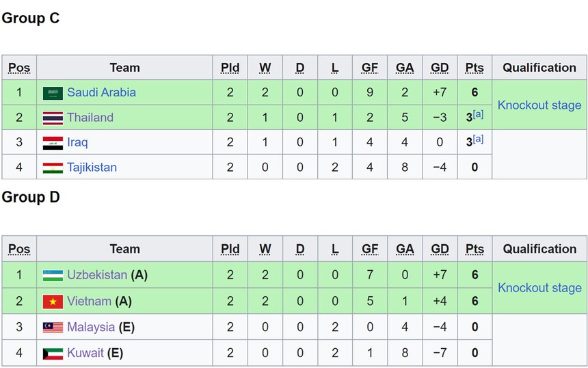588x368 pixels.
Task: Click the GD header in Group D
Action: (439, 249)
